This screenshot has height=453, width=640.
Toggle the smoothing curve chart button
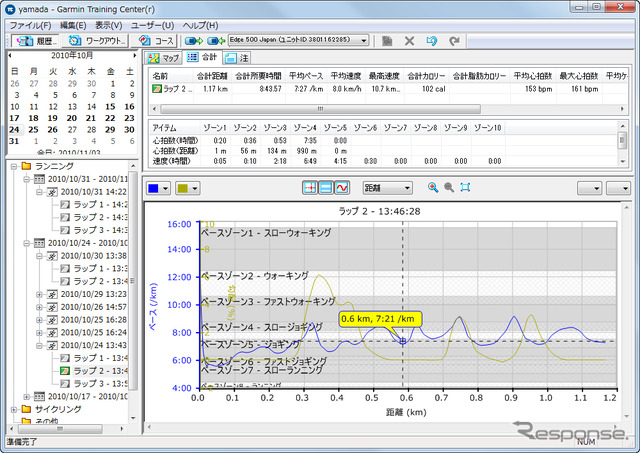click(342, 188)
